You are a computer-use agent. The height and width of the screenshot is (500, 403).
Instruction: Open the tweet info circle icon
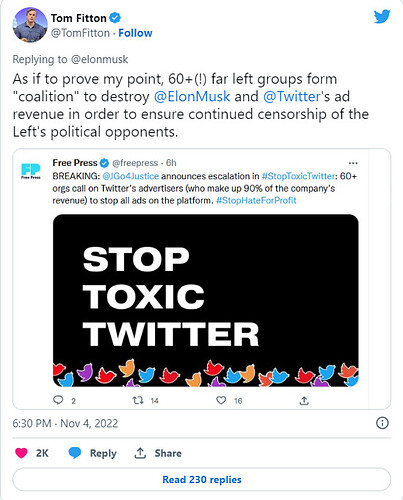pos(382,423)
